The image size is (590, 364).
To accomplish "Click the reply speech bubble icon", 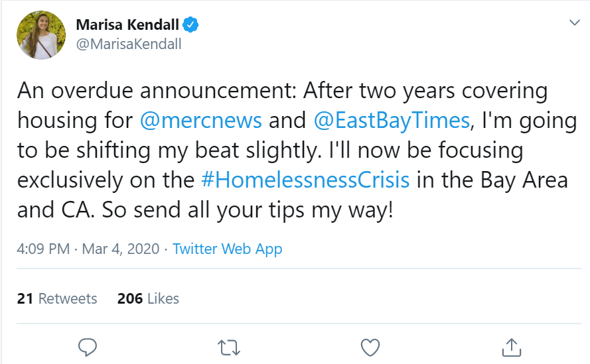I will pos(88,347).
